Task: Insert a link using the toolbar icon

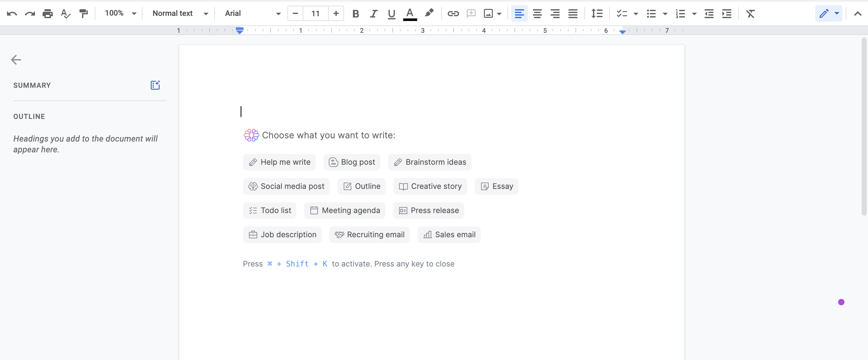Action: coord(453,13)
